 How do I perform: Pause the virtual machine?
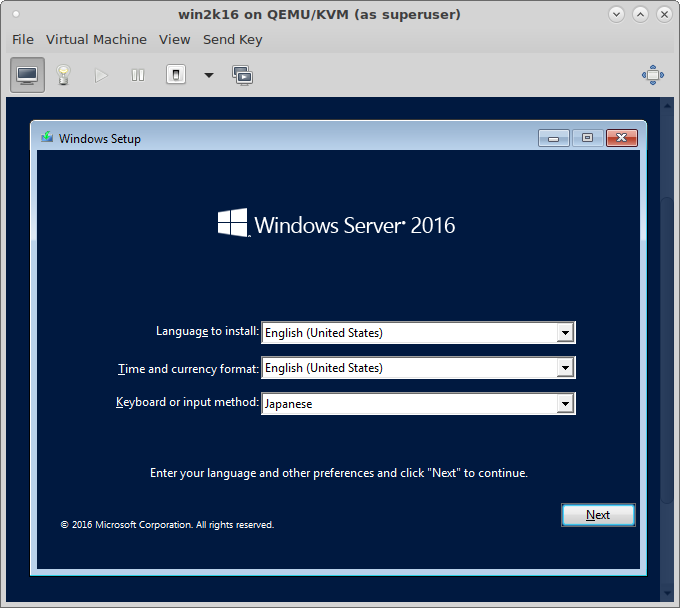coord(138,75)
